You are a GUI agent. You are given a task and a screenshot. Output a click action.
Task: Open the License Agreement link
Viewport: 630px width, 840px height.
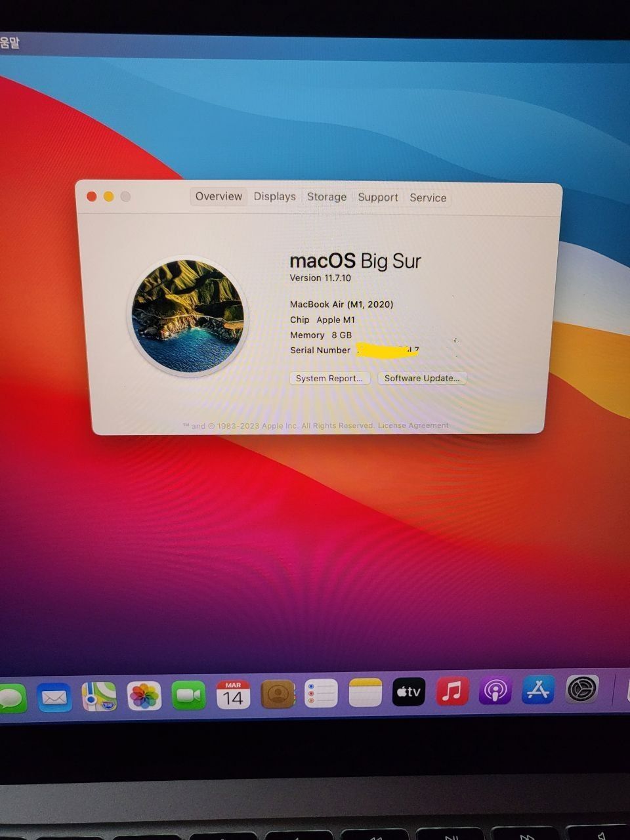pyautogui.click(x=413, y=426)
